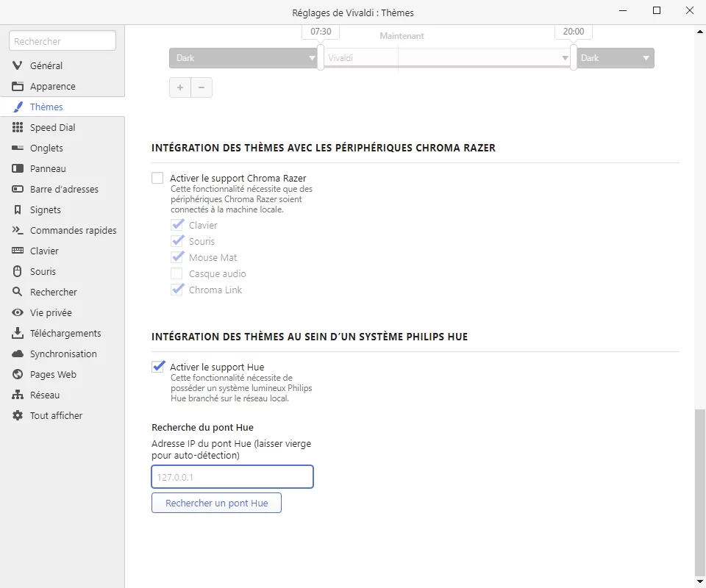
Task: Click the Réseau network icon
Action: (18, 395)
